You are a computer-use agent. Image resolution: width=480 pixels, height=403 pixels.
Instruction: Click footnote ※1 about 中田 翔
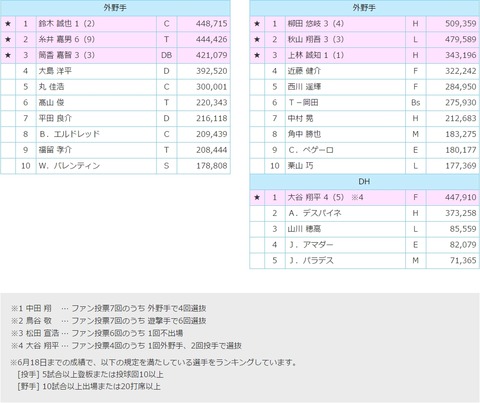[x=108, y=308]
